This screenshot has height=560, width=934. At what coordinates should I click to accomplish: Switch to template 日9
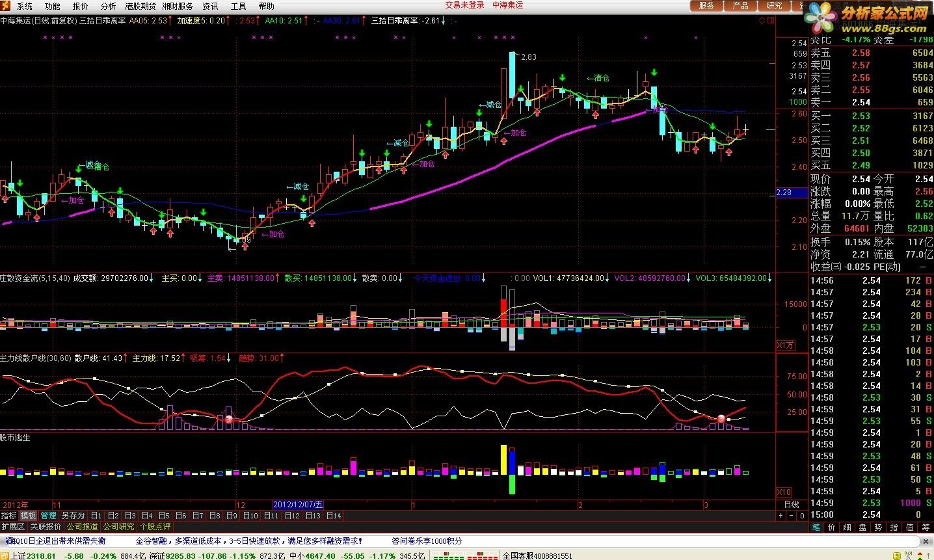tap(231, 516)
